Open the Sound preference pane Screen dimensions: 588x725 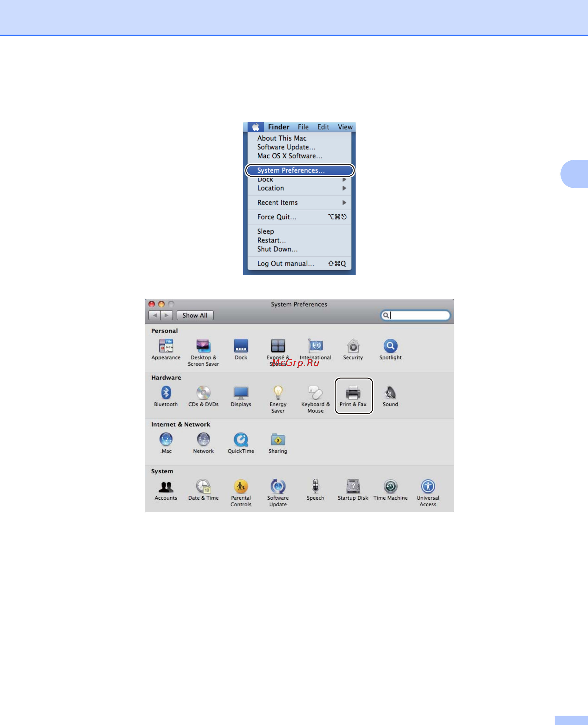click(390, 396)
